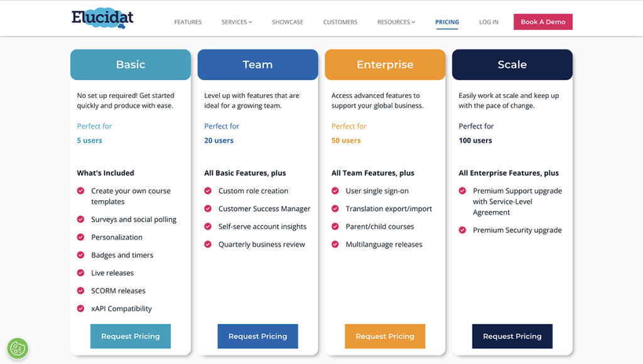Click 'Premium Security upgrade' feature text

coord(517,230)
